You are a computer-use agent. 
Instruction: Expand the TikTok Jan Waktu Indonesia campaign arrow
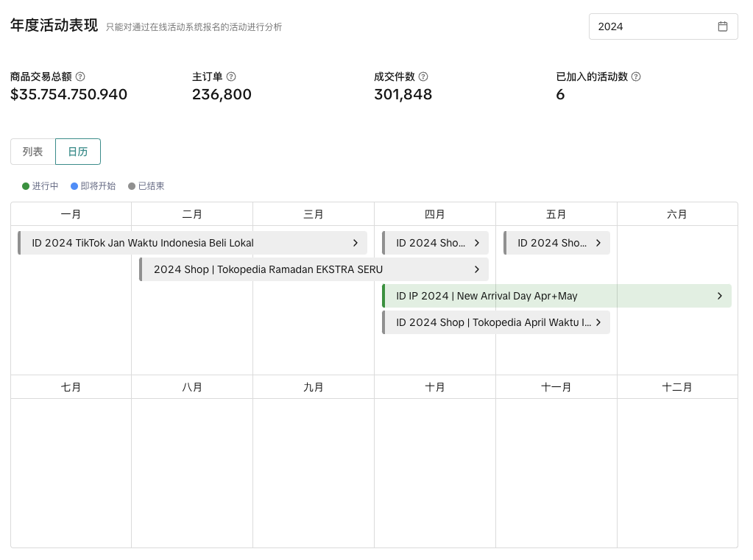[356, 243]
